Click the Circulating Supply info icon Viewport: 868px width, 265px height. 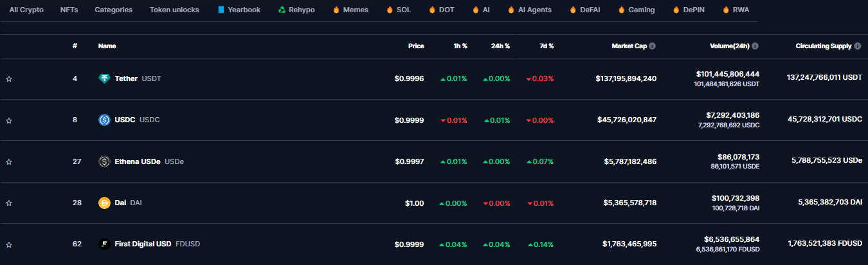point(857,46)
